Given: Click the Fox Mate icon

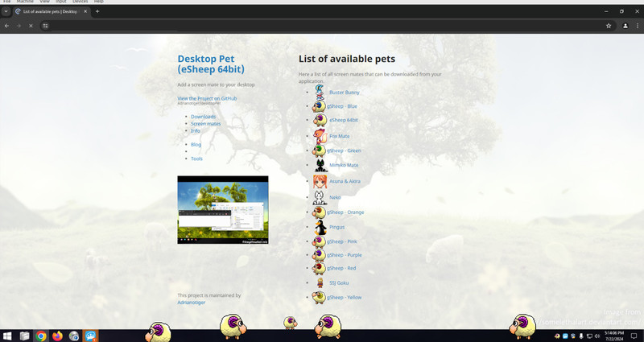Looking at the screenshot, I should (320, 136).
